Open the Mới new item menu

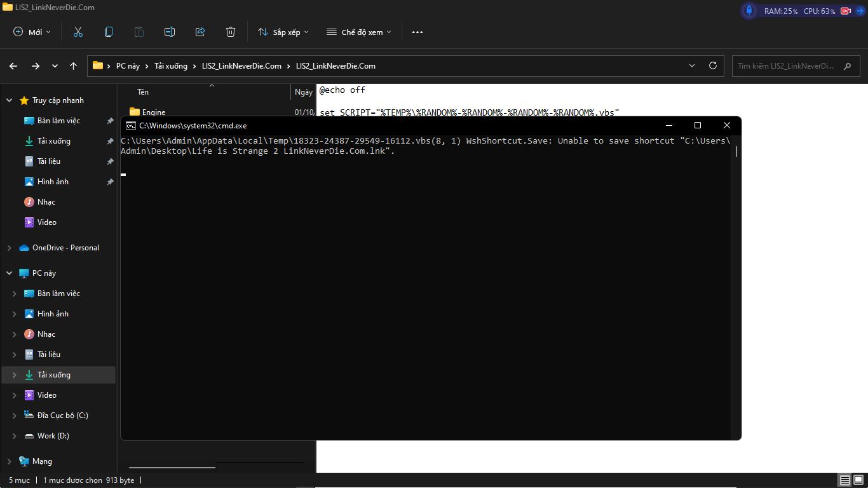click(x=32, y=32)
